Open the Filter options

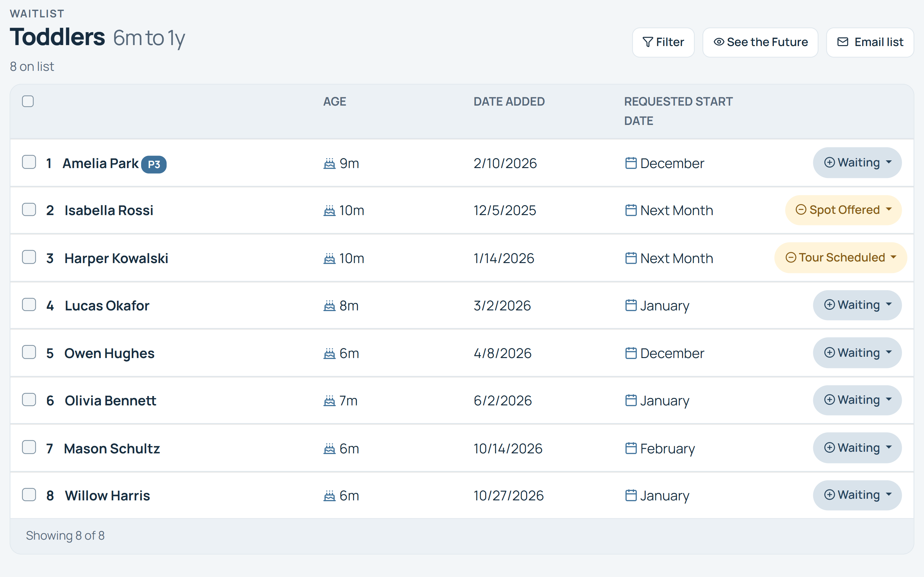coord(663,43)
